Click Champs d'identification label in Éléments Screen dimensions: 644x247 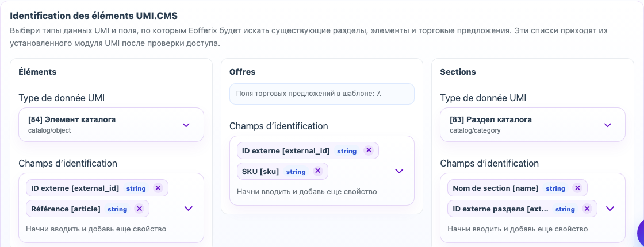coord(68,163)
